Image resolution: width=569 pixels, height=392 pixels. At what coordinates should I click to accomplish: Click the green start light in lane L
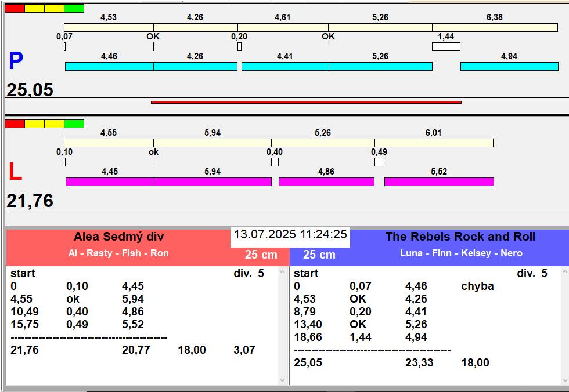pos(74,124)
